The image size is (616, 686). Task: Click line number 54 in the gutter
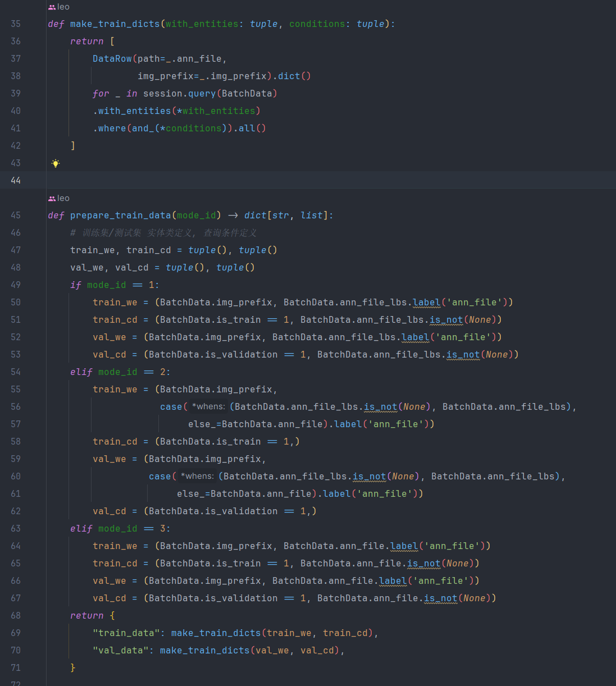point(16,372)
